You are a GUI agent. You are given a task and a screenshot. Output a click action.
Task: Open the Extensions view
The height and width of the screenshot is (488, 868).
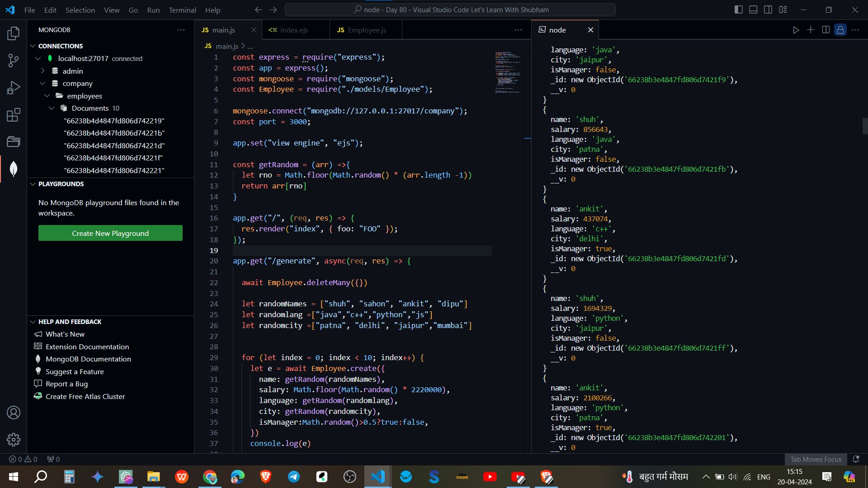(x=14, y=115)
